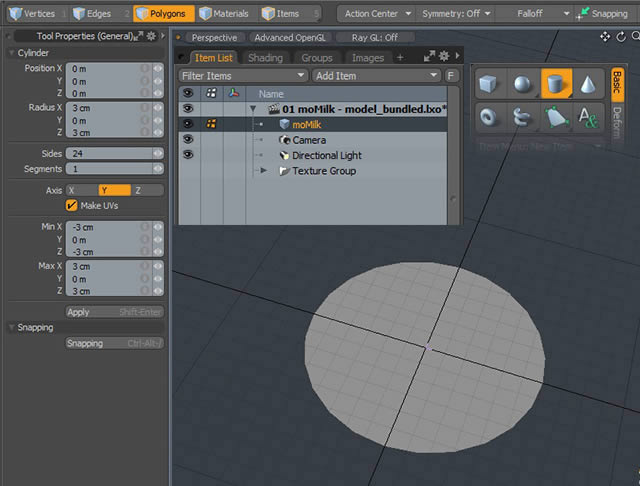The image size is (640, 486).
Task: Open the Symmetry: Off dropdown
Action: (456, 14)
